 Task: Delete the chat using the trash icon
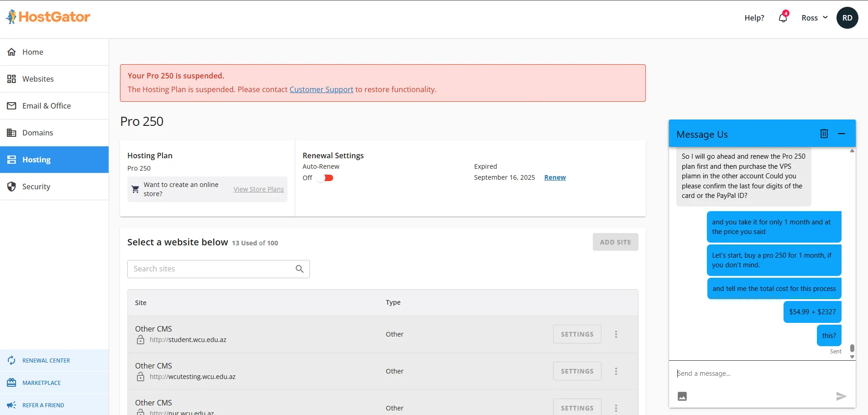click(x=824, y=134)
